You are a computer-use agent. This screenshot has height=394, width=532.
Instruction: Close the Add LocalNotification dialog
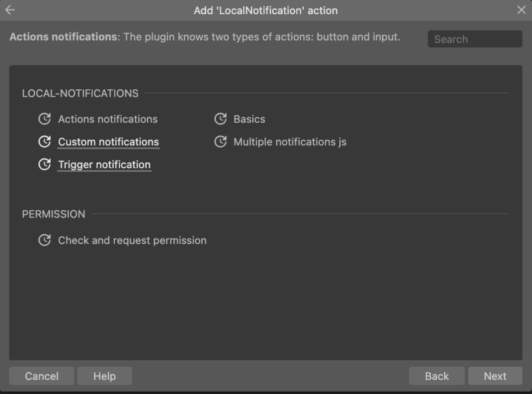point(523,10)
